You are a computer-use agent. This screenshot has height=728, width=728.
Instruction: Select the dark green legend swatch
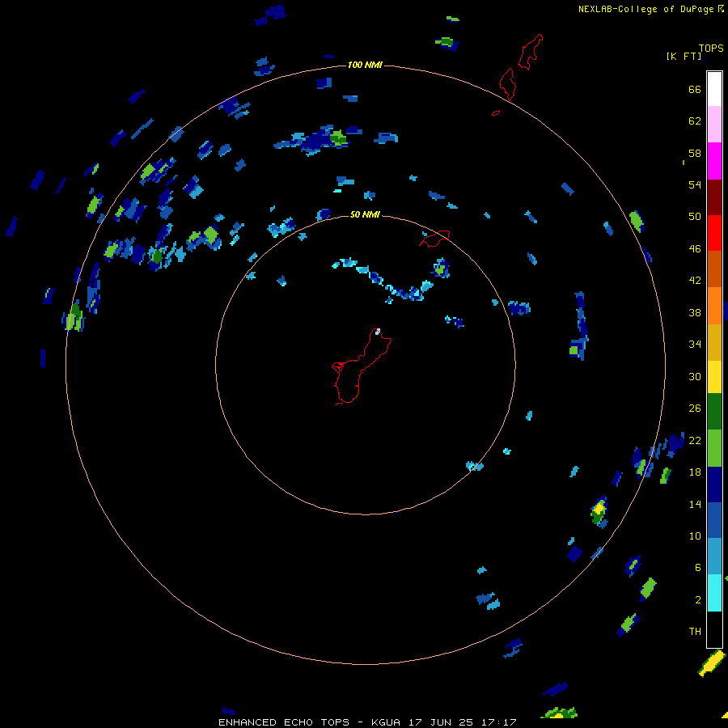tap(714, 412)
